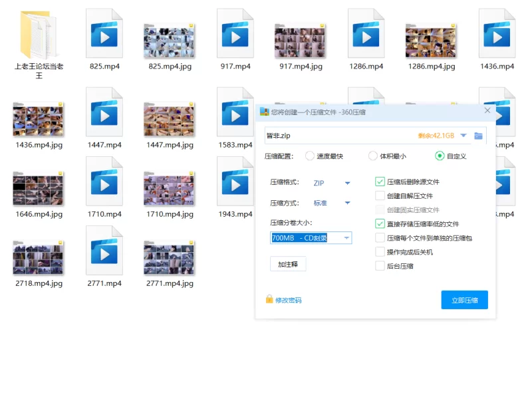Click the 360压缩 app icon in the title bar
Image resolution: width=532 pixels, height=399 pixels.
point(265,112)
